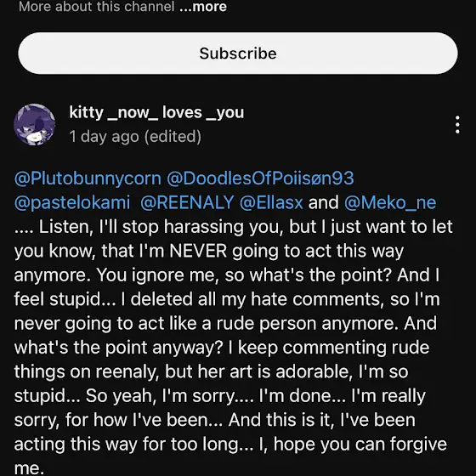
Task: Subscribe to this channel
Action: coord(238,54)
